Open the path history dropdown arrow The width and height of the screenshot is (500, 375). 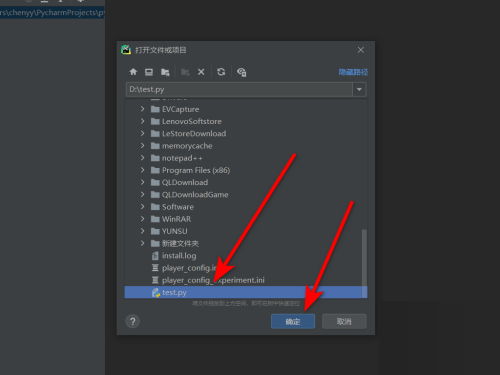(359, 89)
